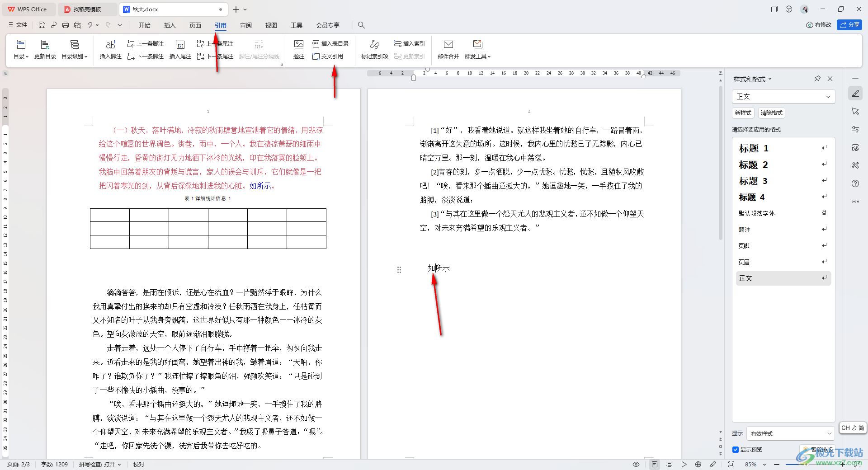Screen dimensions: 868x470
Task: Toggle the 显示预览 checkbox
Action: [x=736, y=450]
